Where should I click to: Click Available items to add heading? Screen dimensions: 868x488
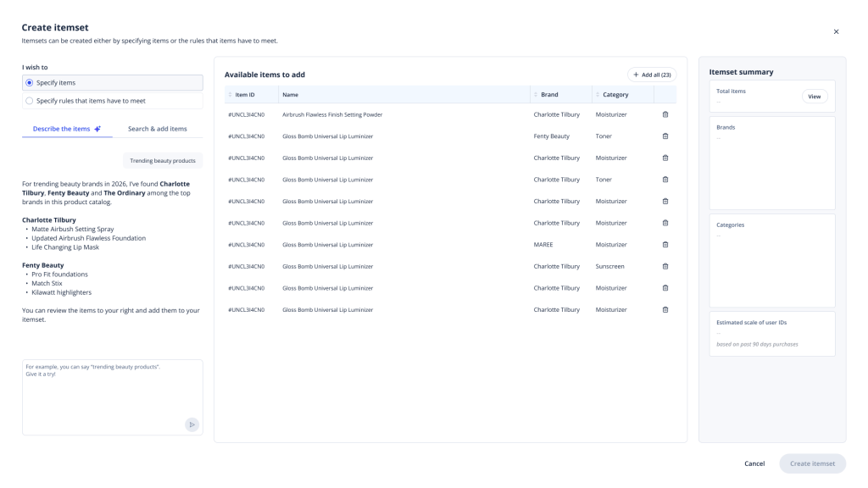point(264,75)
